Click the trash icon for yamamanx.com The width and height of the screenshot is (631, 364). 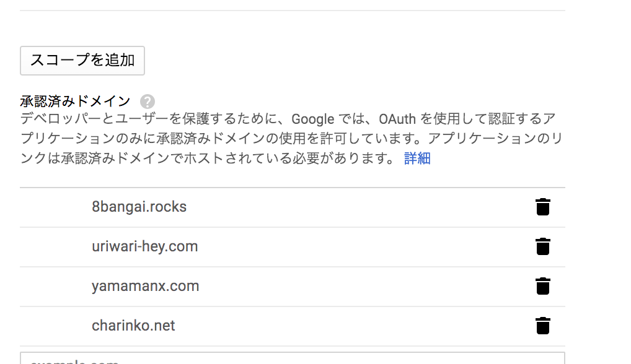click(x=542, y=286)
